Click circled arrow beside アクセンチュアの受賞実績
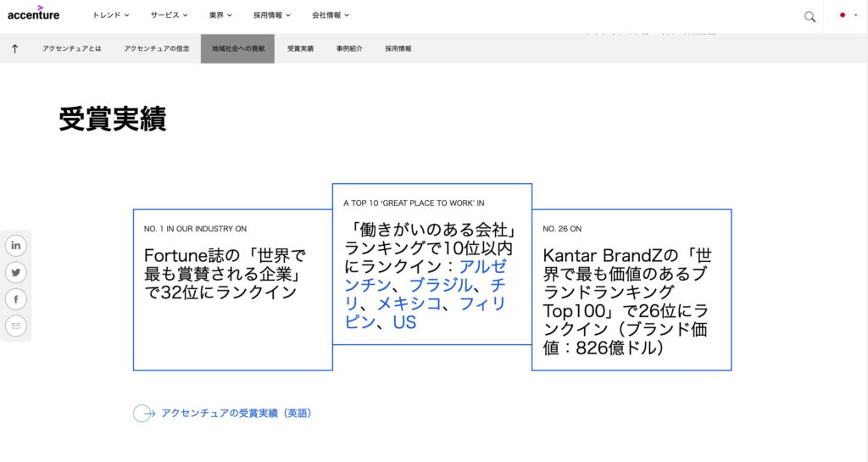 [x=144, y=414]
